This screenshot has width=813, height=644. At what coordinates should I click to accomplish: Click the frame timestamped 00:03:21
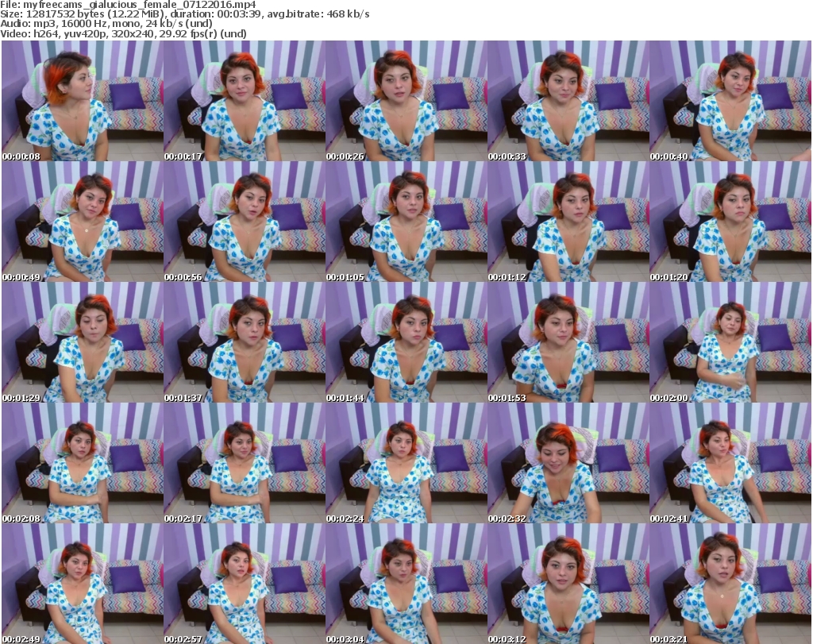[730, 584]
